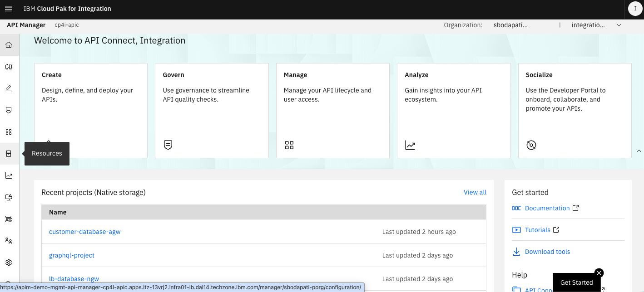This screenshot has height=292, width=644.
Task: Open the server-with-eye sidebar icon
Action: tap(9, 219)
